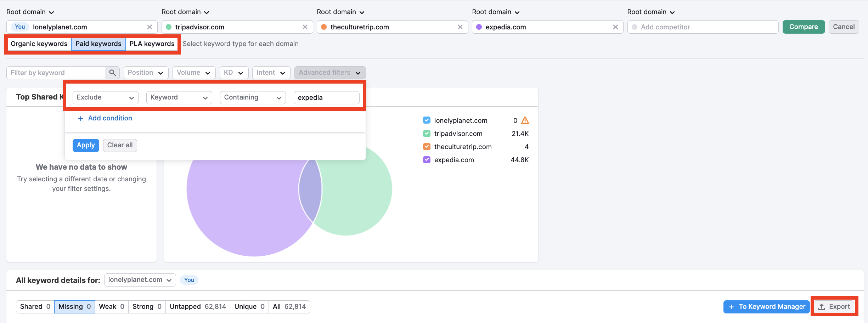Open Root domain dropdown above theculturetrip.com
868x323 pixels.
340,12
